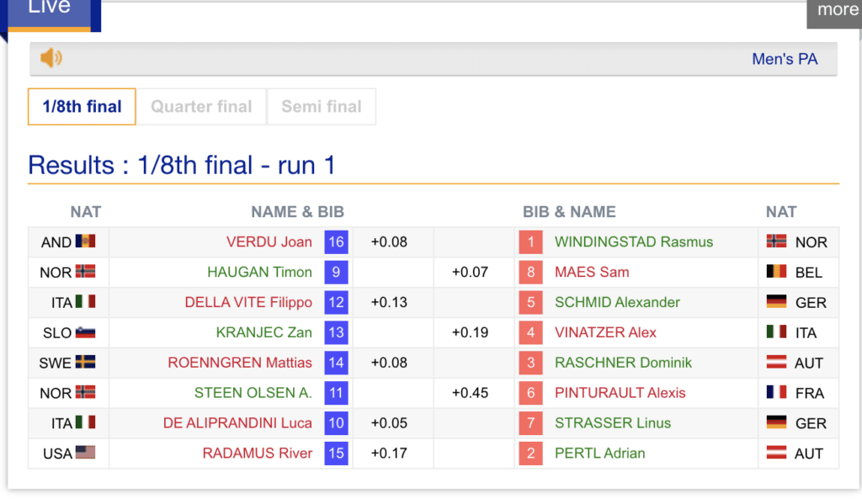The height and width of the screenshot is (504, 862).
Task: Open DE ALIPRANDINI Luca's profile link
Action: pyautogui.click(x=237, y=423)
